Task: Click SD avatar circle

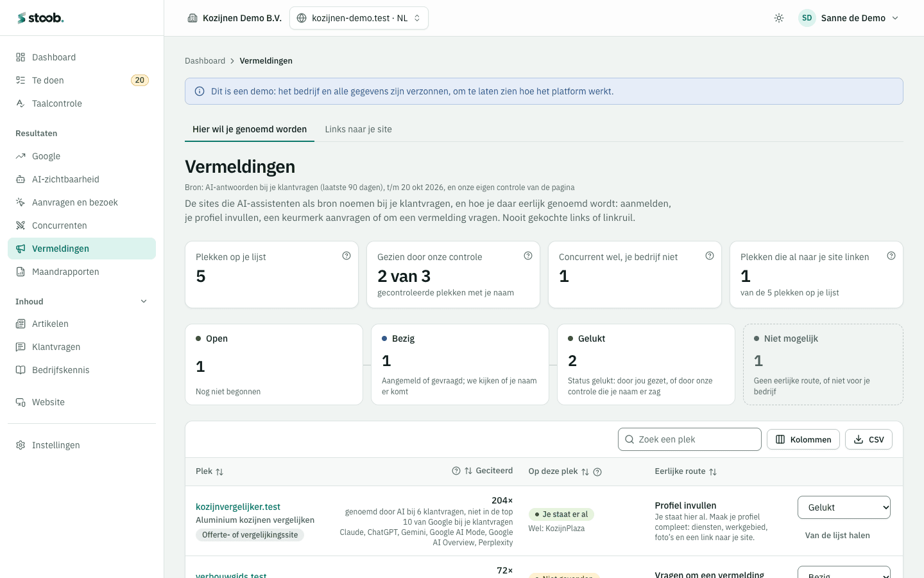Action: coord(807,18)
